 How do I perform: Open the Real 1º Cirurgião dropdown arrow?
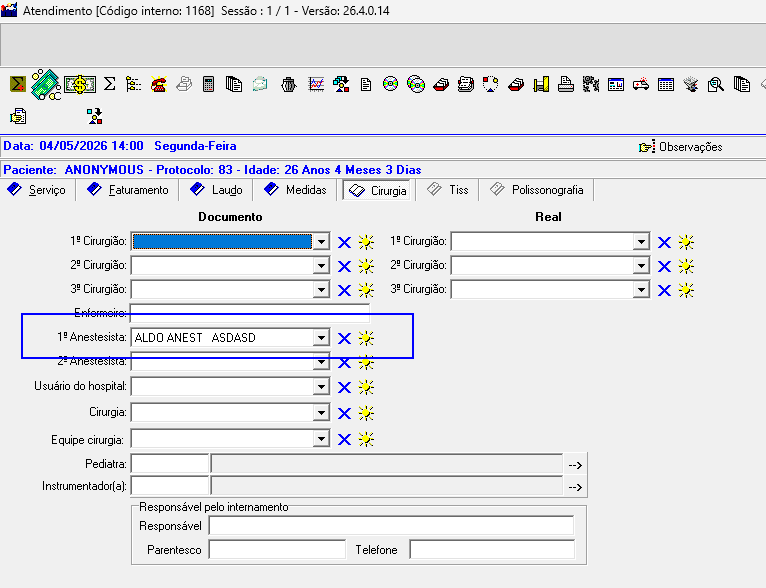641,242
